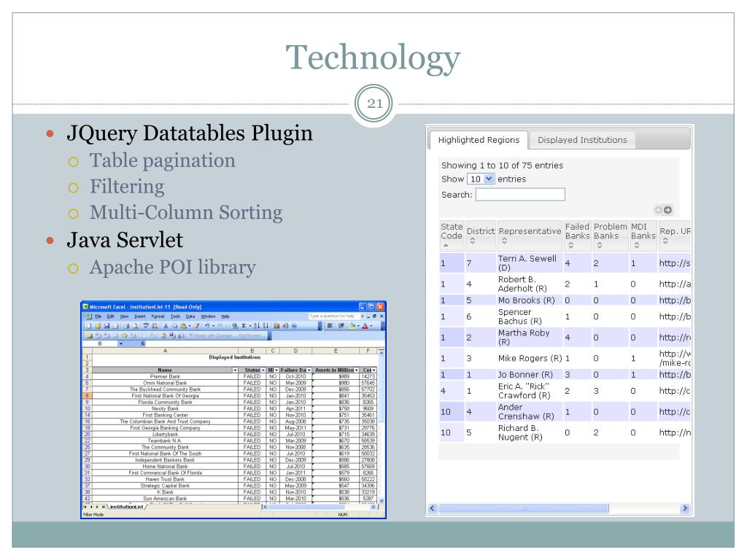Sort by the Representative column
The height and width of the screenshot is (560, 747).
pos(530,236)
